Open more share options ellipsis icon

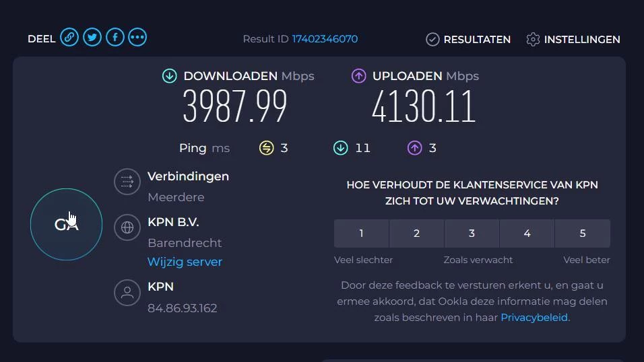(137, 38)
